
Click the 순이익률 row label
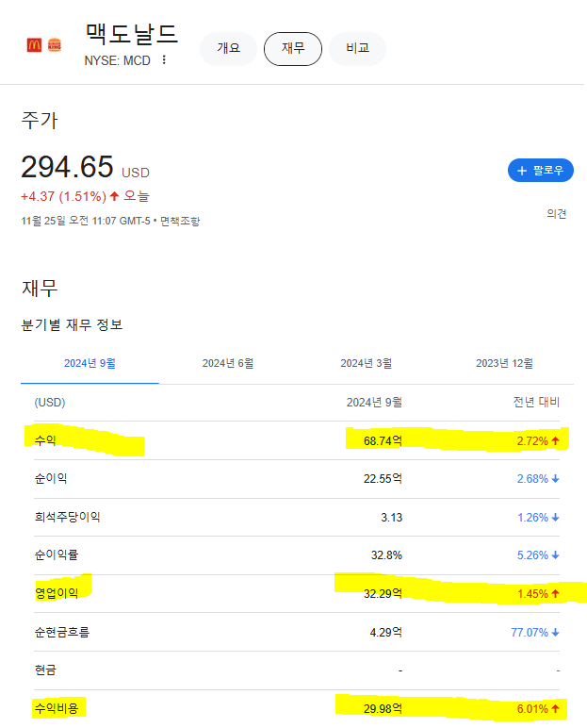click(x=57, y=554)
